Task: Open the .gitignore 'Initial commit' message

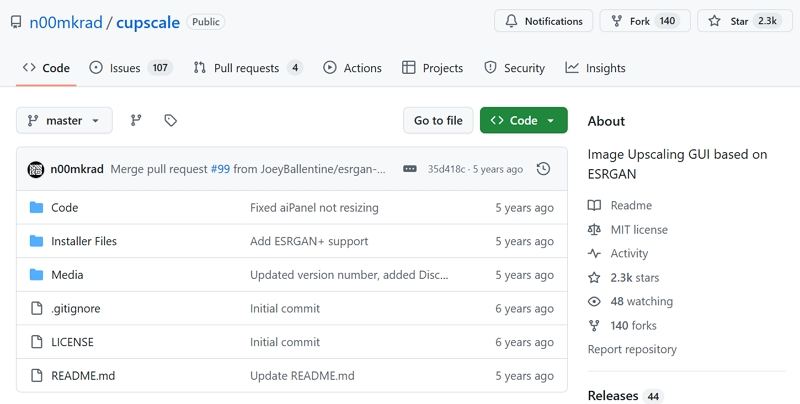Action: 285,309
